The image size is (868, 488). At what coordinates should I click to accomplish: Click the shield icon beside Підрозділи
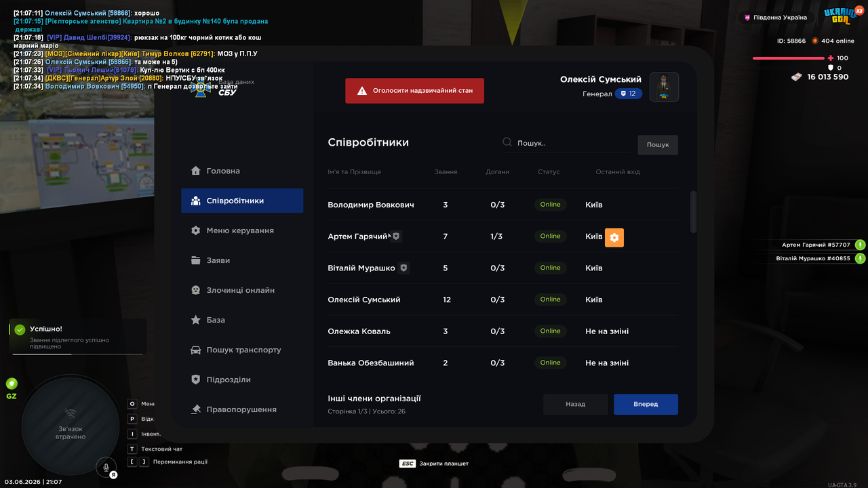196,380
